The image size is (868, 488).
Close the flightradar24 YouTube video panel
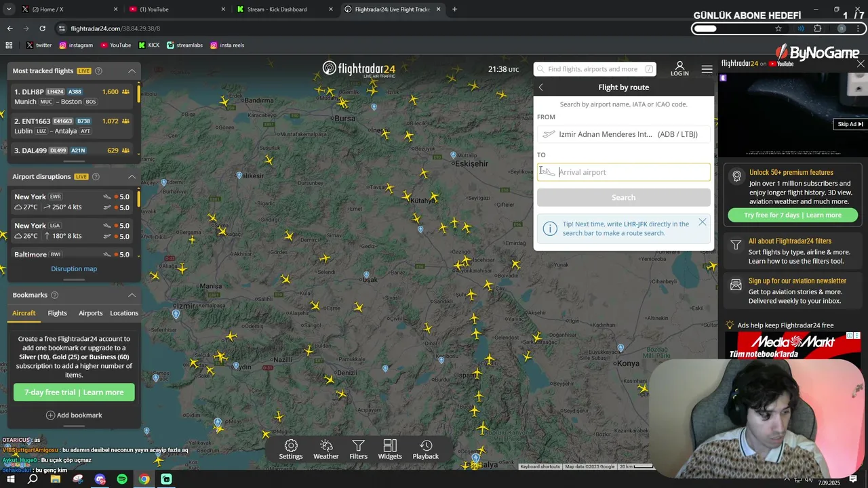(861, 64)
